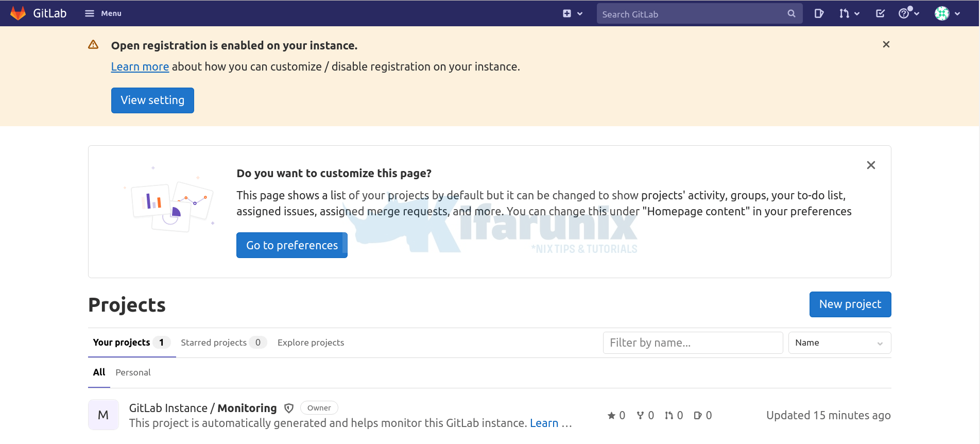Open the Issues icon in navbar
Screen dimensions: 980x444
coord(819,13)
